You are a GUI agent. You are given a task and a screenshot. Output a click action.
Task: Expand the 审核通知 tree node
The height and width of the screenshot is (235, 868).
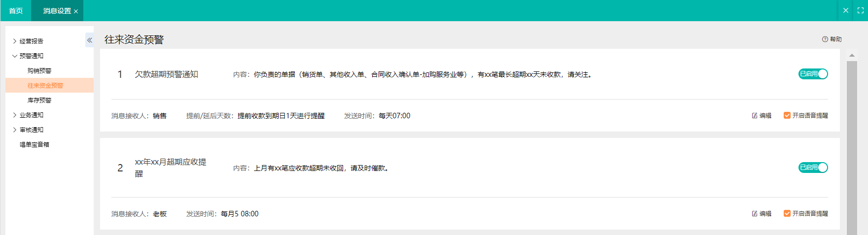tap(15, 130)
